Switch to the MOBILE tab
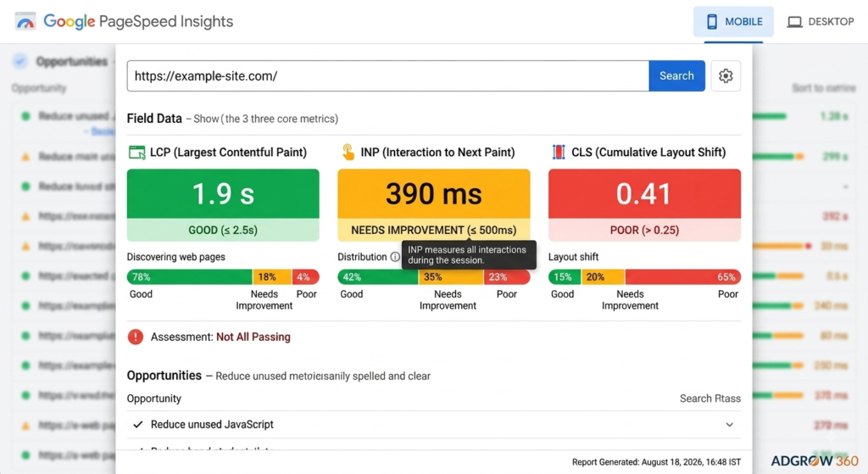The height and width of the screenshot is (474, 868). click(x=733, y=21)
